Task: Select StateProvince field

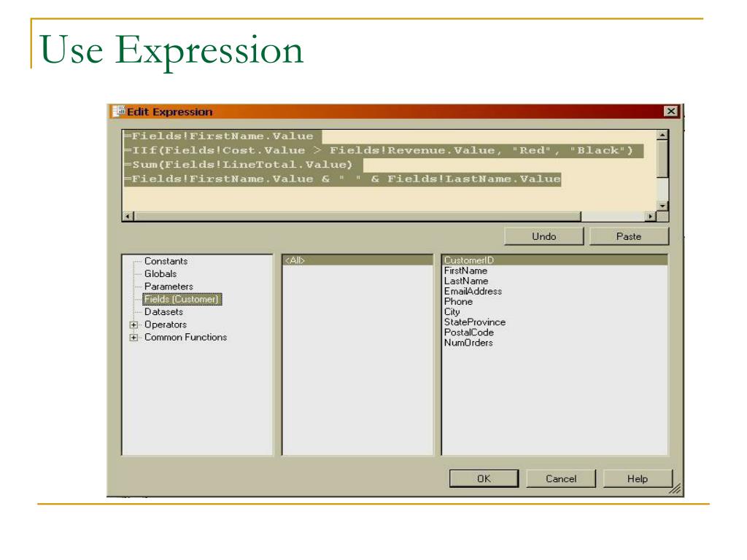Action: pyautogui.click(x=474, y=322)
